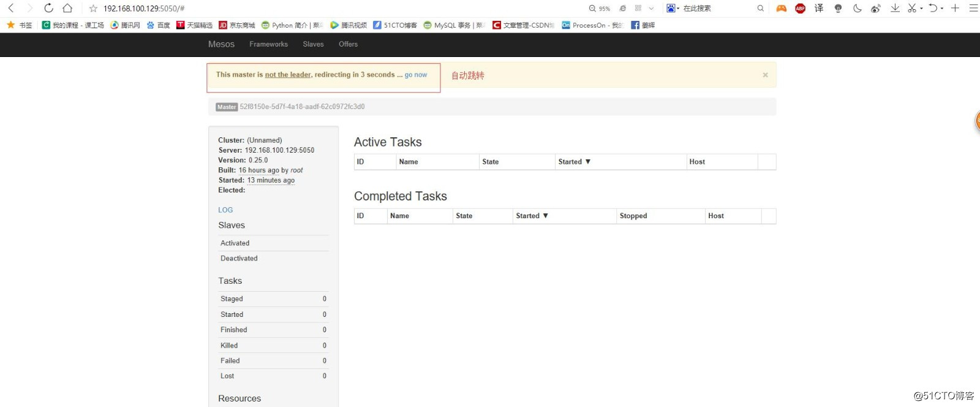The image size is (980, 407).
Task: Click the Activated slaves row
Action: [273, 243]
